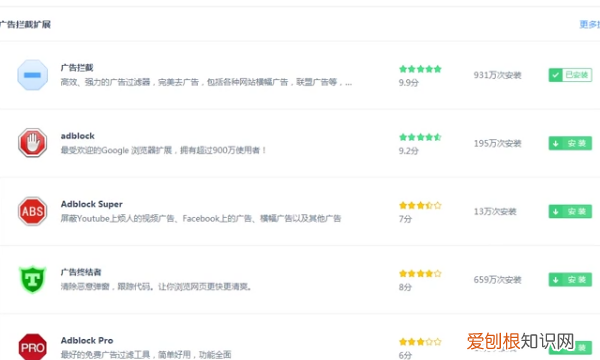This screenshot has height=360, width=600.
Task: Click the 7分 score text
Action: tap(405, 219)
